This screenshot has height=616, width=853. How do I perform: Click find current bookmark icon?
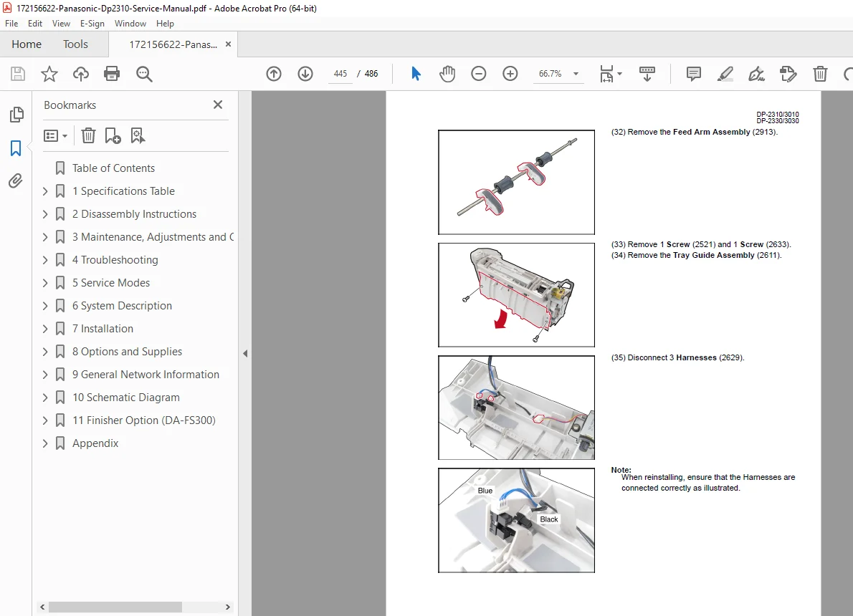(x=138, y=135)
